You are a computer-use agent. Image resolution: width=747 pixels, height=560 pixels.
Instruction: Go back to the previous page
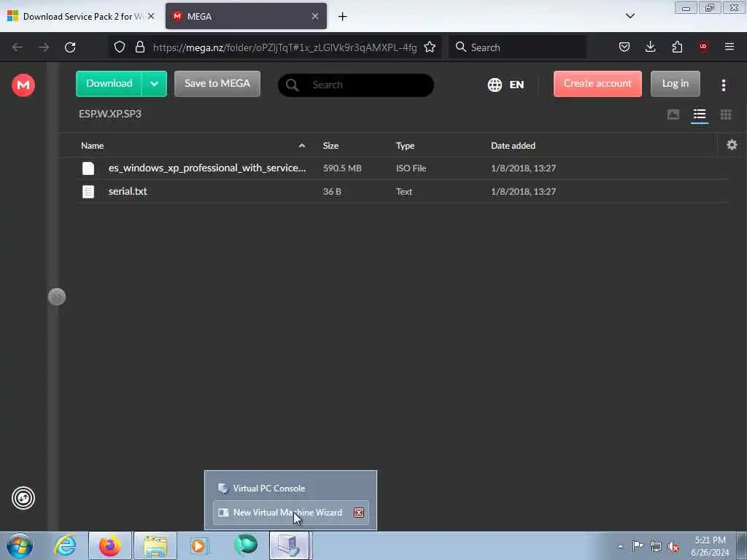[18, 47]
